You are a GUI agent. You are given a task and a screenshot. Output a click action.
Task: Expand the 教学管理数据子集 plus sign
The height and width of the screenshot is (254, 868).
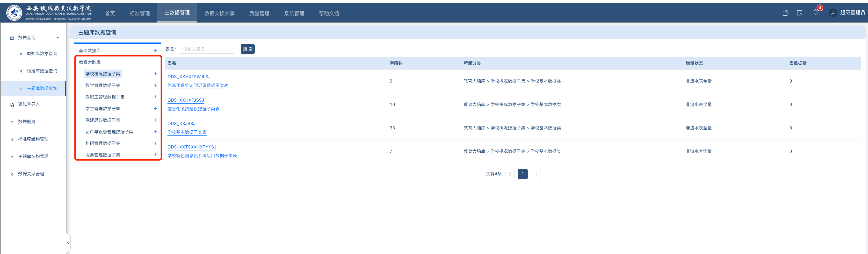tap(155, 85)
